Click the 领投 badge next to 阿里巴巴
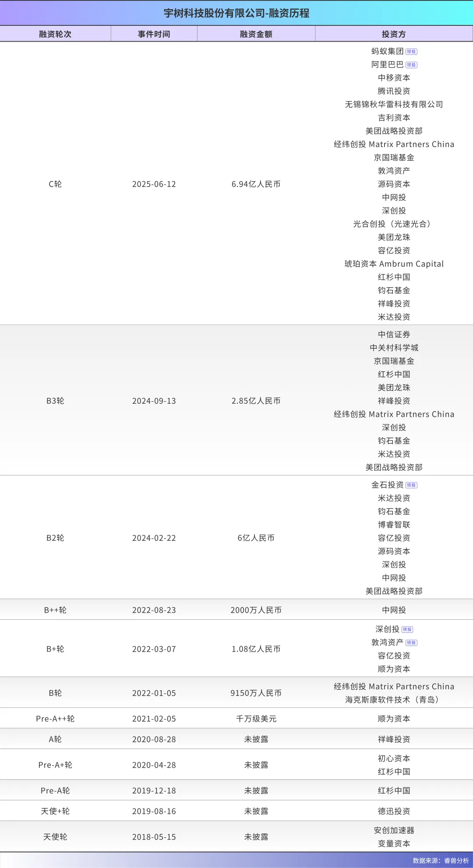473x868 pixels. pos(411,65)
